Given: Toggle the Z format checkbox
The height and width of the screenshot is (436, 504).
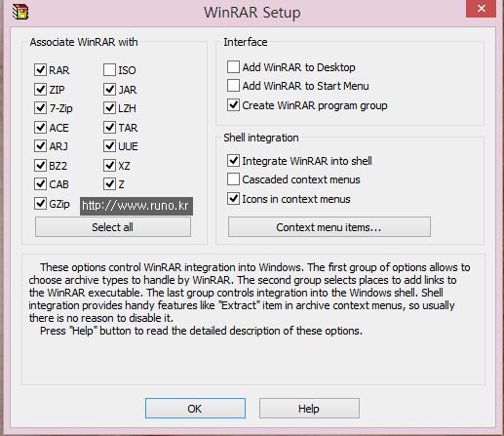Looking at the screenshot, I should pyautogui.click(x=109, y=184).
